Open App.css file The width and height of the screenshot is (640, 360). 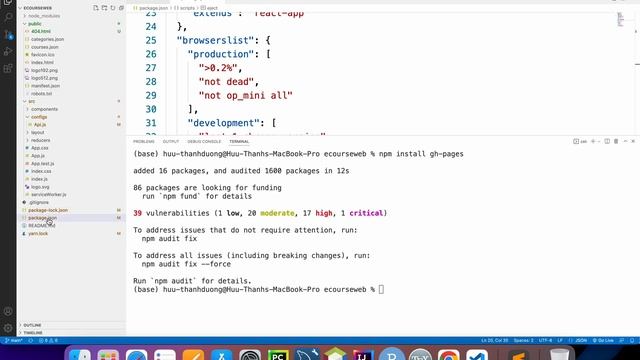click(x=40, y=148)
